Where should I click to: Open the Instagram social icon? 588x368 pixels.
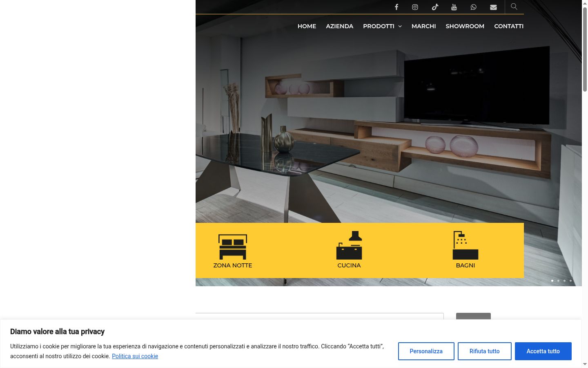415,7
